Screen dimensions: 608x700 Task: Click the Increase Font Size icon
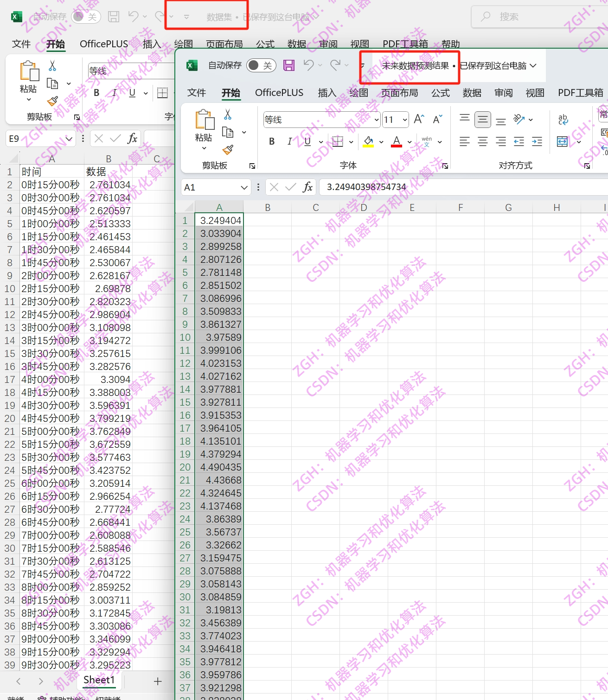pos(419,120)
